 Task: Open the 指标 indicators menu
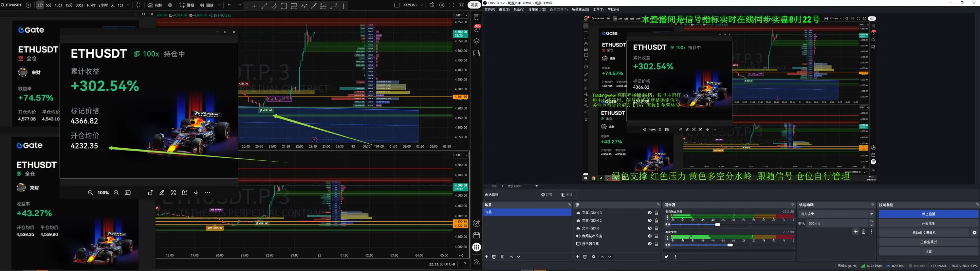pos(155,5)
